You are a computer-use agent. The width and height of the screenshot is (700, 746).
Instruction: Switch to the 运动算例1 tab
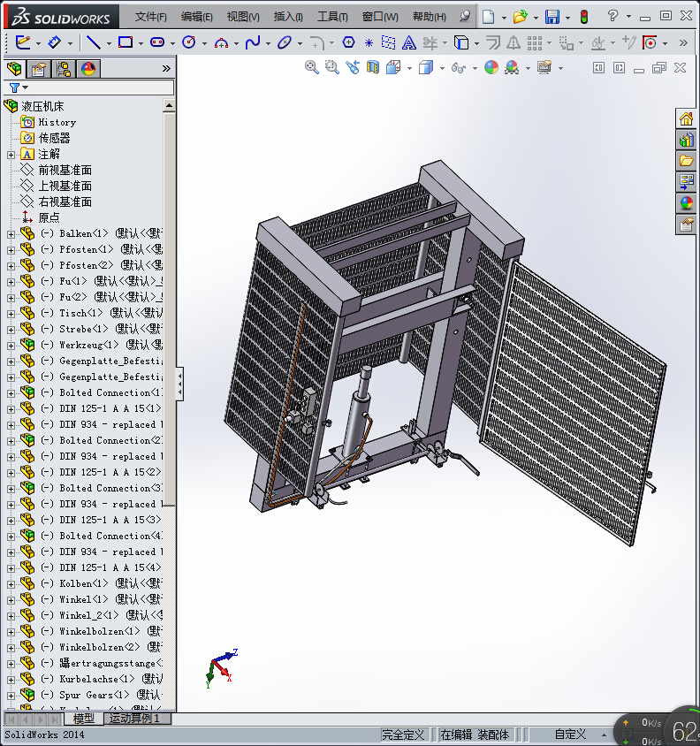click(133, 719)
